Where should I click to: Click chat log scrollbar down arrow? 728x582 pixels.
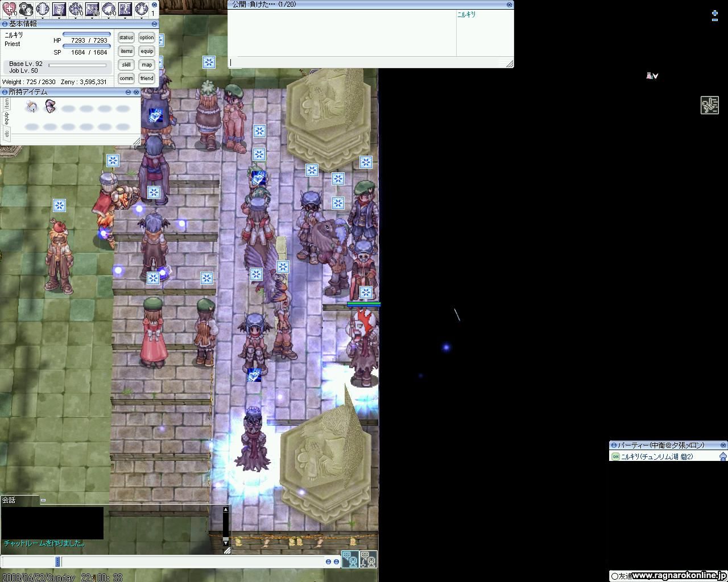click(x=225, y=542)
